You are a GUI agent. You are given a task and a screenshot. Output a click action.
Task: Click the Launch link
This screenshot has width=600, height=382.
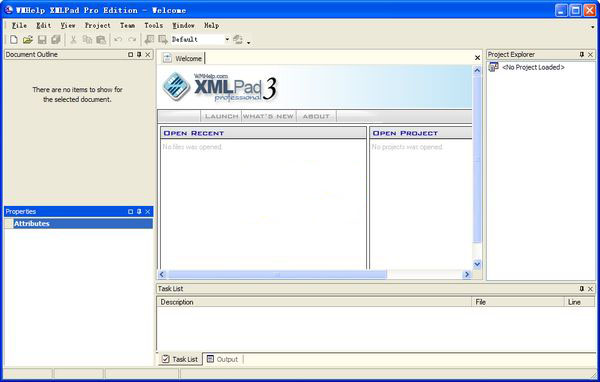(x=222, y=116)
